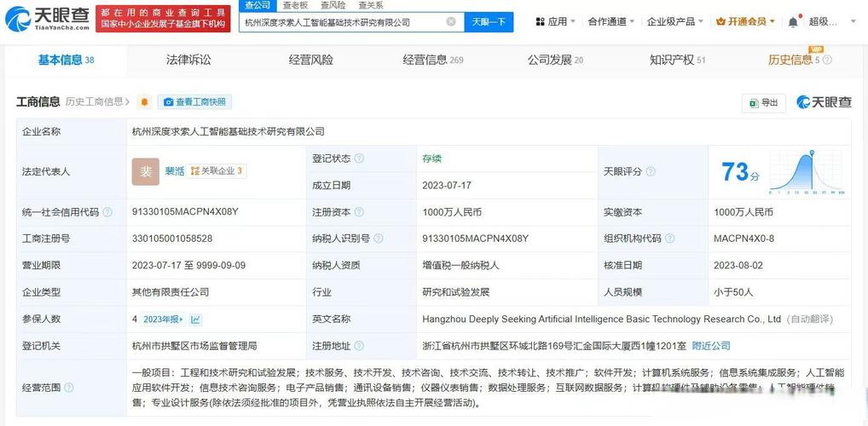Open the 2023年报 dropdown tag
The image size is (868, 426).
pos(164,319)
